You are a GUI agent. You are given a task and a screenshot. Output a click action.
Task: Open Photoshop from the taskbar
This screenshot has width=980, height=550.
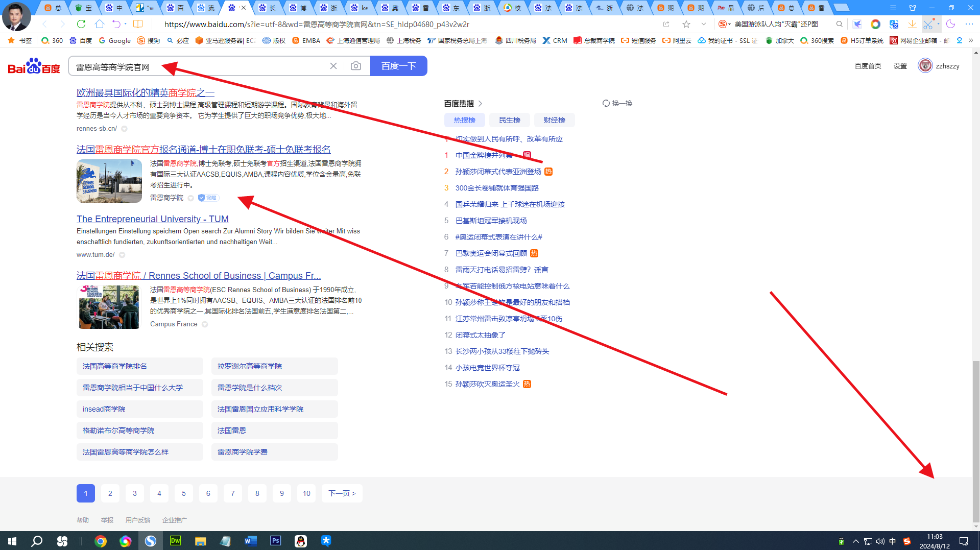[275, 541]
